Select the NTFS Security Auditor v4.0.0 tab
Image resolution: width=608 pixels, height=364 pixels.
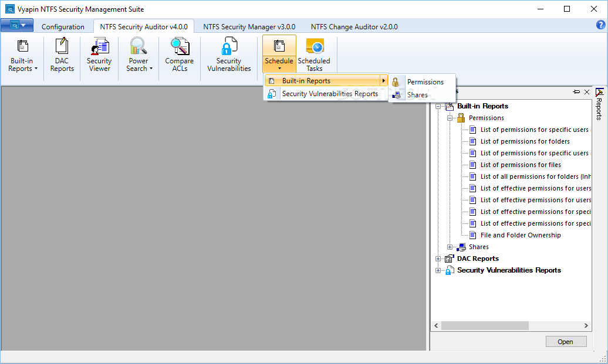144,27
